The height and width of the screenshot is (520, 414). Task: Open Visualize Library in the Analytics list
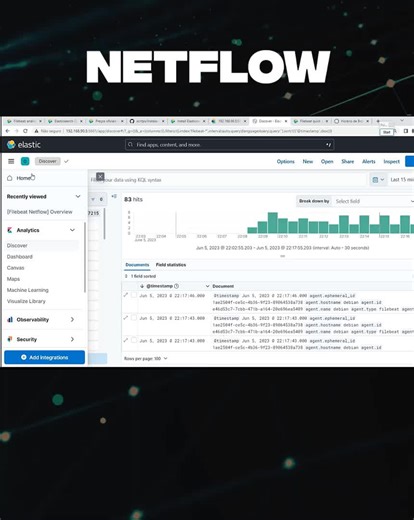click(x=26, y=301)
